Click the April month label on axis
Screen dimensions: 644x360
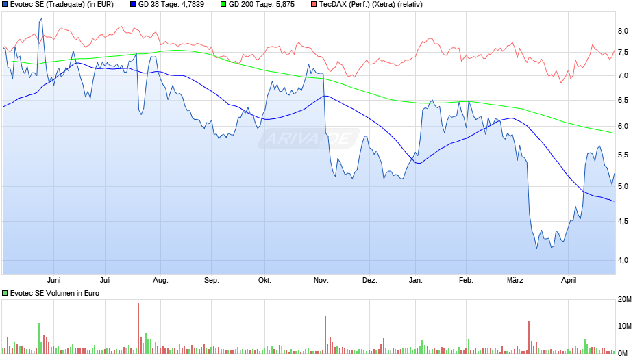click(x=569, y=281)
